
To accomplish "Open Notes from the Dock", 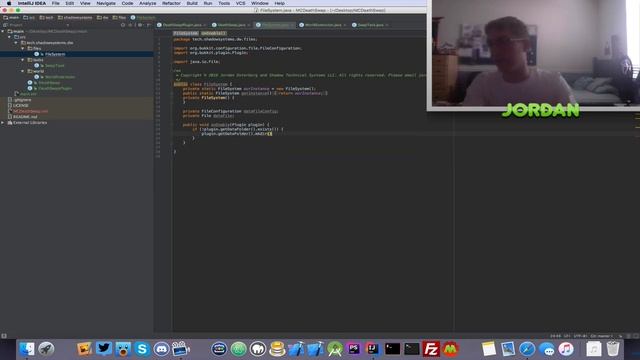I will pos(489,349).
